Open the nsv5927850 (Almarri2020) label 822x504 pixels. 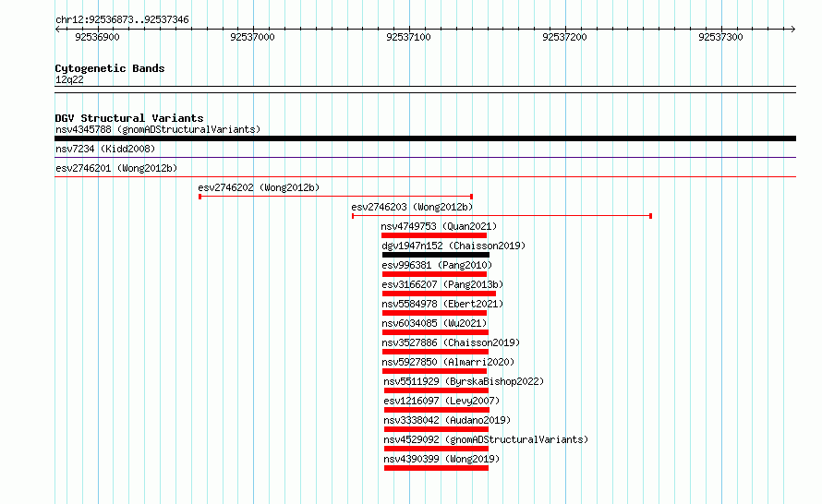[x=448, y=362]
